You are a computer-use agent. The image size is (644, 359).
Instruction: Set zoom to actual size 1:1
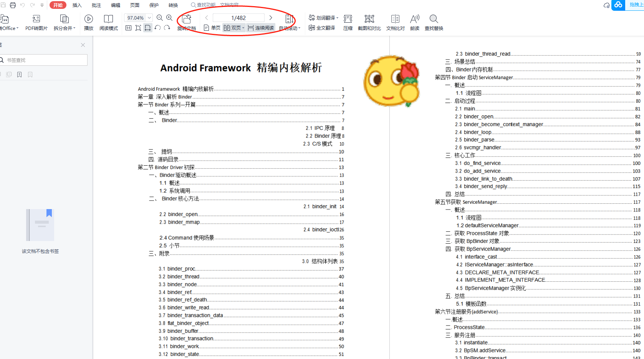(129, 28)
